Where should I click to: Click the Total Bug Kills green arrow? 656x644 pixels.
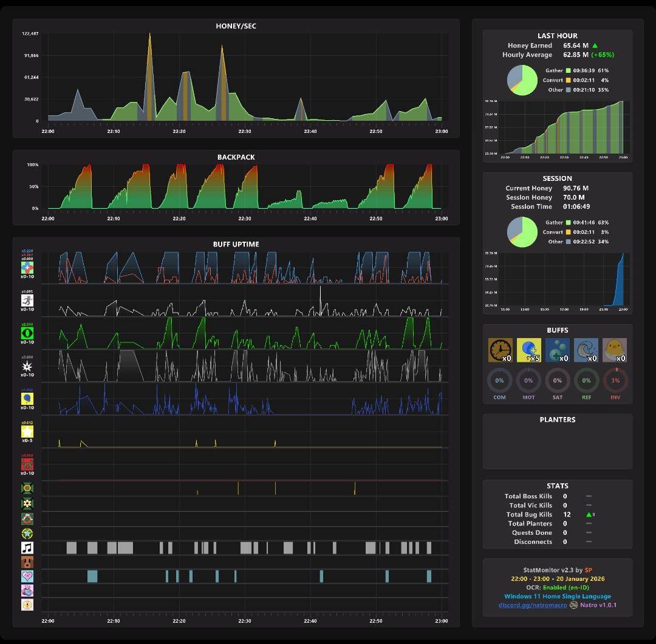(x=589, y=515)
